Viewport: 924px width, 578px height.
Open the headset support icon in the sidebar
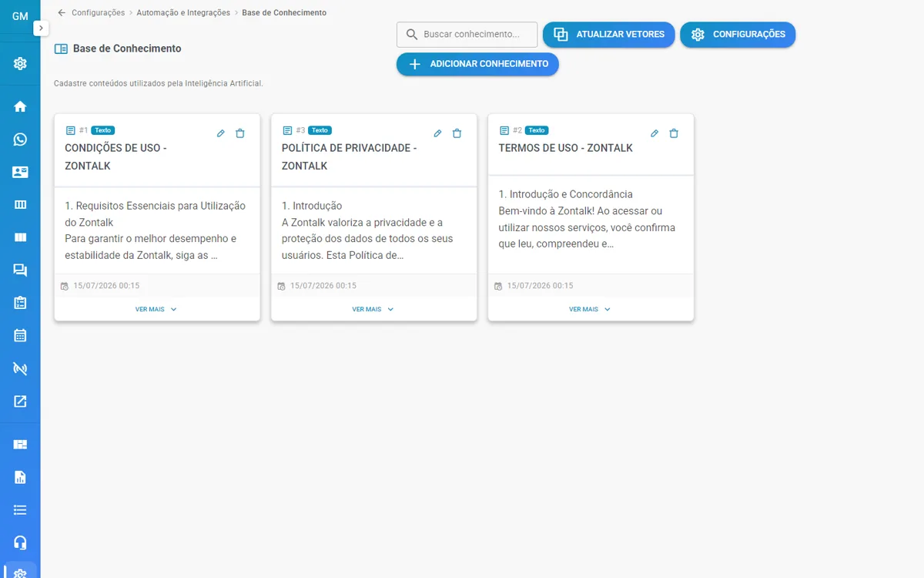[x=20, y=543]
